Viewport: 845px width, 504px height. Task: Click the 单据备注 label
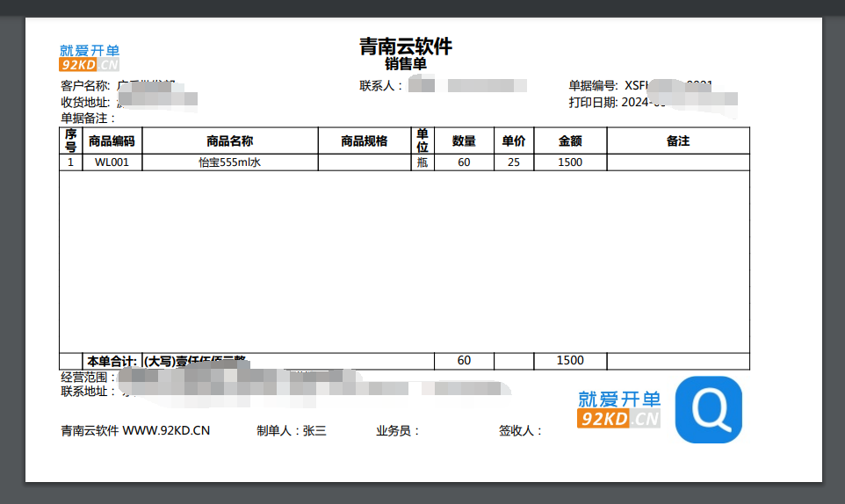point(87,118)
